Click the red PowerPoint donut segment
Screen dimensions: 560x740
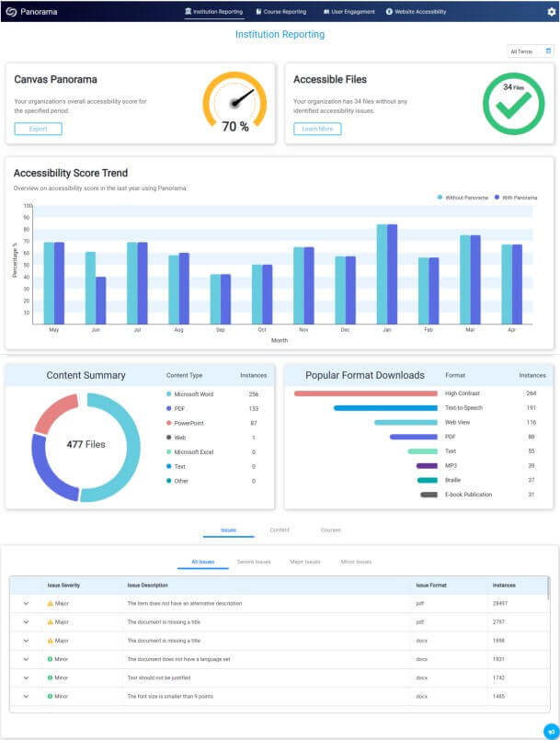57,413
